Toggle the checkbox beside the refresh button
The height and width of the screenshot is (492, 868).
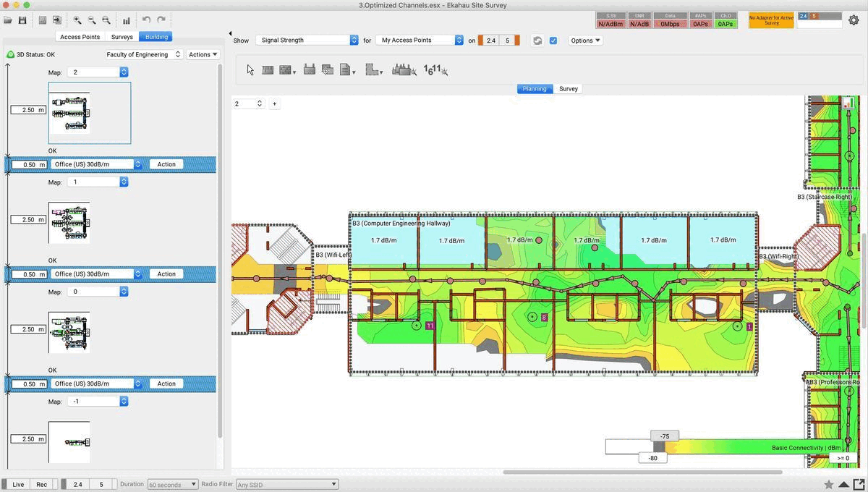553,41
